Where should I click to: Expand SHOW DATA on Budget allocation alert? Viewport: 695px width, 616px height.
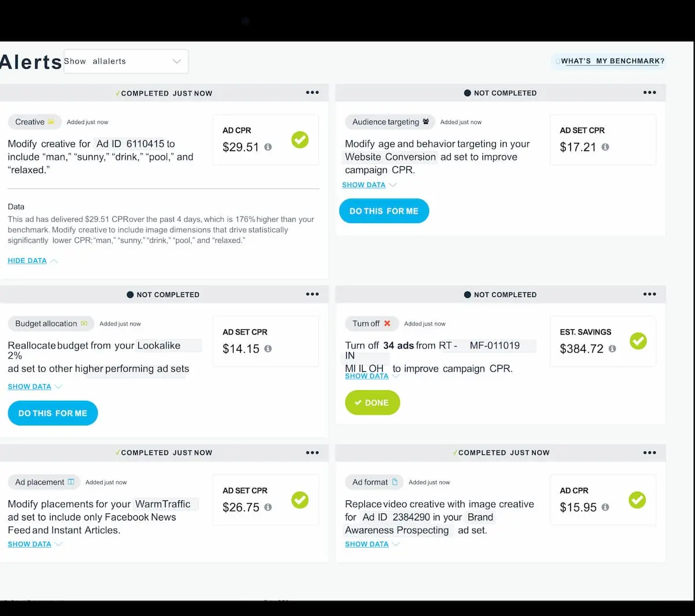point(35,387)
